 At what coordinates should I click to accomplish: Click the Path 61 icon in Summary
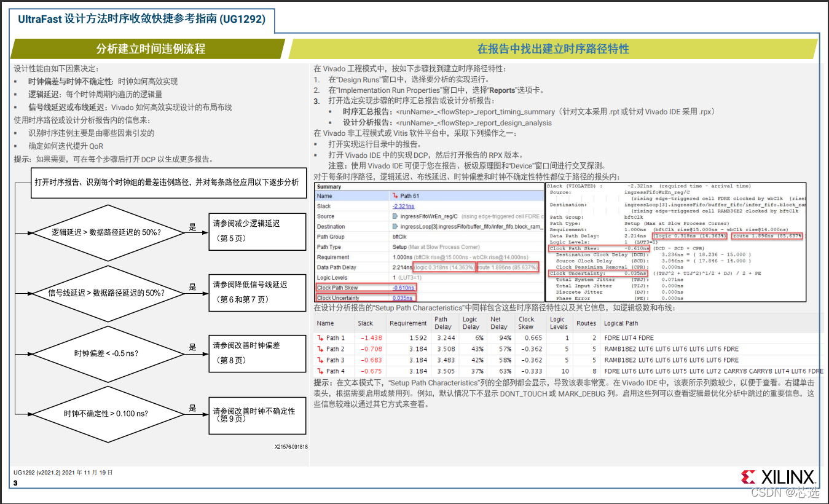click(395, 196)
